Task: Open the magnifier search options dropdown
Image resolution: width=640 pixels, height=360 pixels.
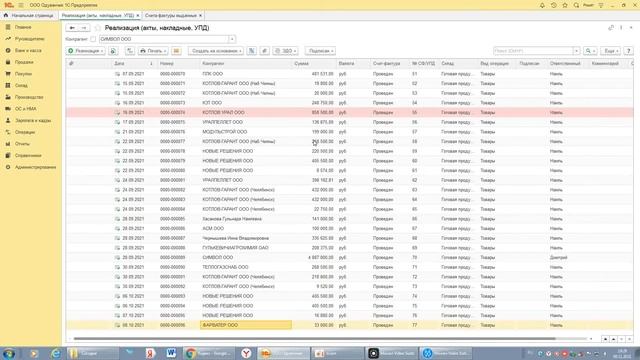Action: pyautogui.click(x=590, y=51)
